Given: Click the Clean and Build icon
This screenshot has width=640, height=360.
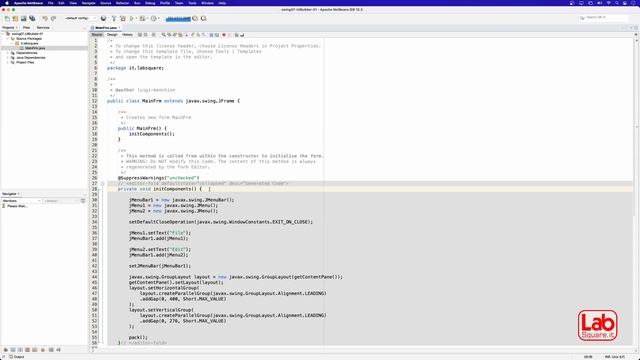Looking at the screenshot, I should (x=122, y=18).
